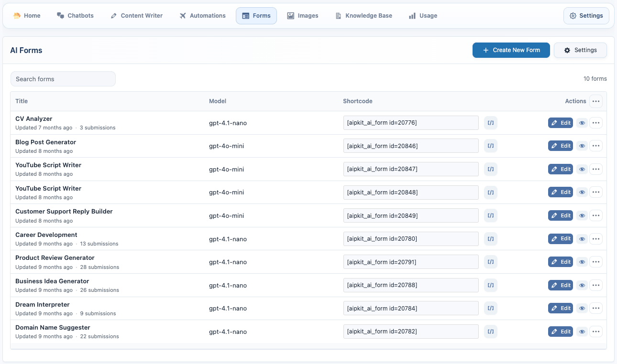Click shortcode icon for Product Review Generator
Image resolution: width=617 pixels, height=364 pixels.
tap(490, 262)
